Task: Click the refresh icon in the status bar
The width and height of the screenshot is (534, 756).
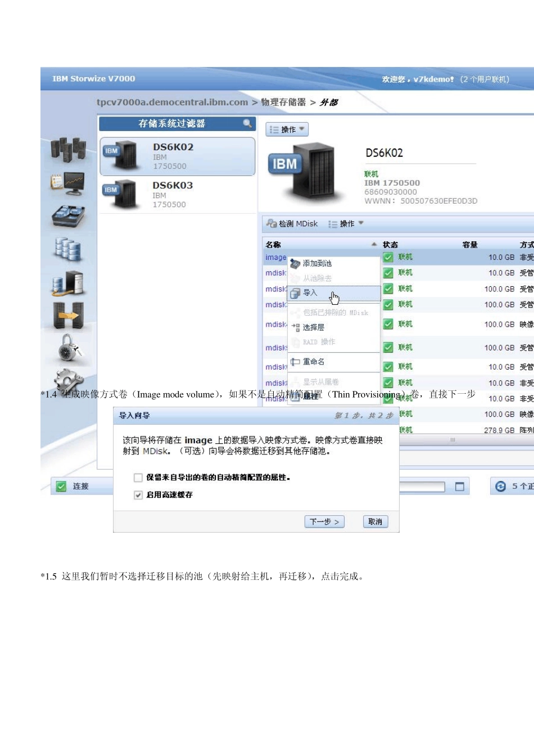Action: point(500,486)
